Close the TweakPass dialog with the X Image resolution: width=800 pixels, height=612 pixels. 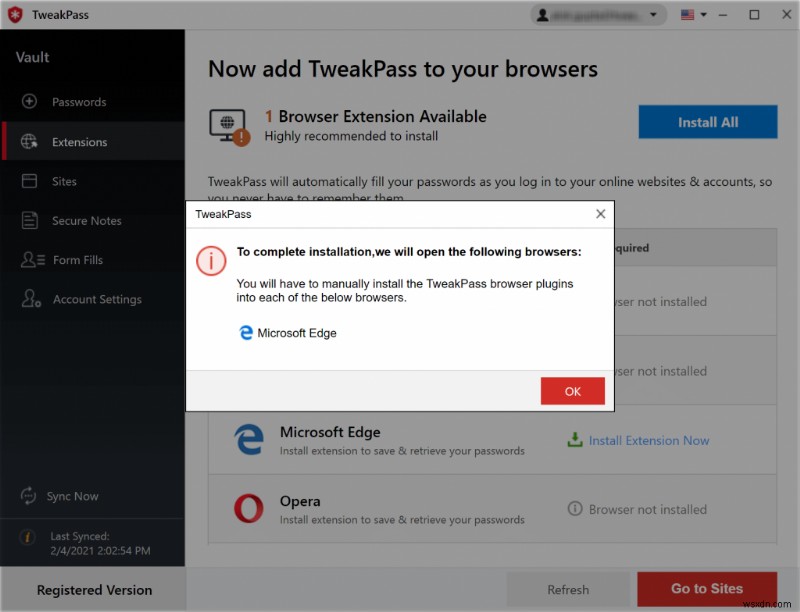pyautogui.click(x=600, y=213)
